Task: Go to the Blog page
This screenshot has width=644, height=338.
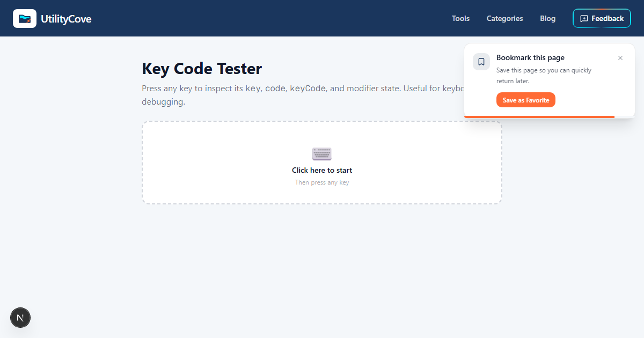Action: coord(547,18)
